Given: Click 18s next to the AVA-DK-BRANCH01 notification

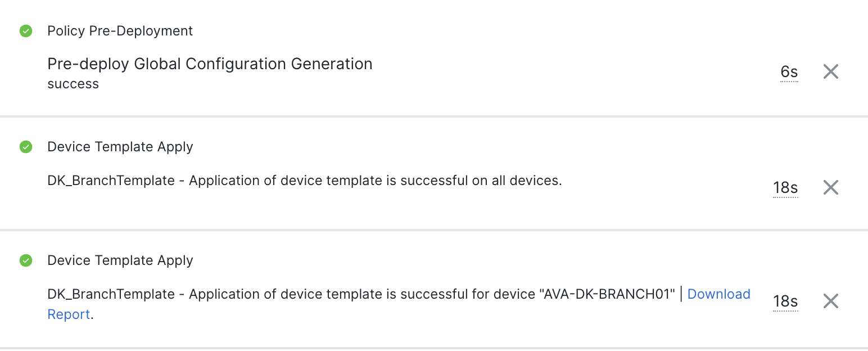Looking at the screenshot, I should coord(785,301).
